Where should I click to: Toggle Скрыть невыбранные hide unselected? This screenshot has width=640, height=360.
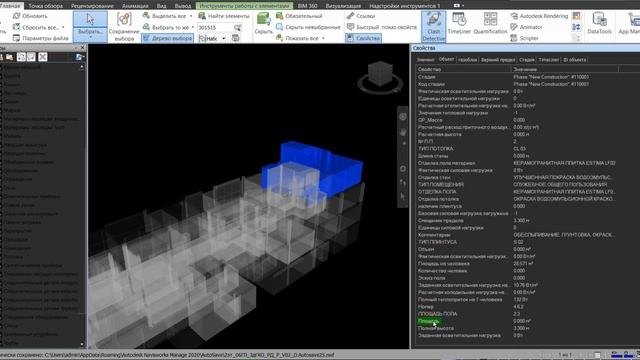click(308, 27)
